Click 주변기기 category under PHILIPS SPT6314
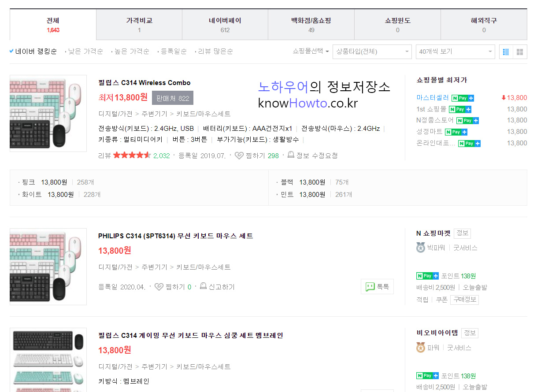Viewport: 537px width, 392px height. 154,267
